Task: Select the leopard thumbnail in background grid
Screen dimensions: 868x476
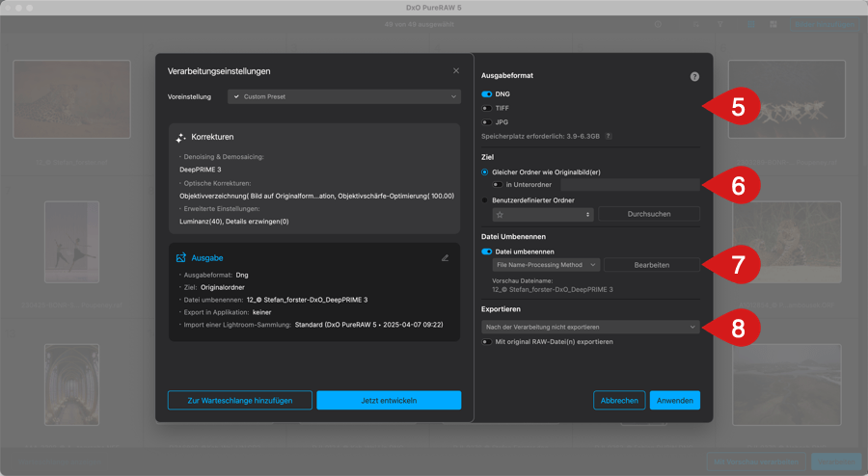Action: (72, 99)
